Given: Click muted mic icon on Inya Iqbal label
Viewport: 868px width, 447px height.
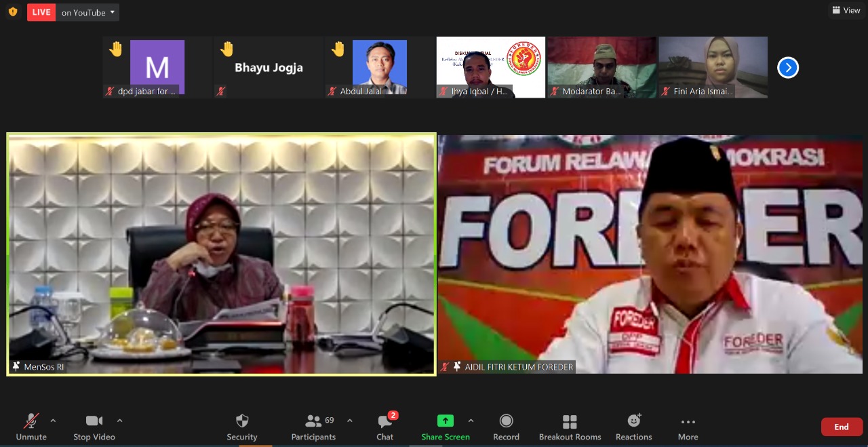Looking at the screenshot, I should pyautogui.click(x=443, y=91).
